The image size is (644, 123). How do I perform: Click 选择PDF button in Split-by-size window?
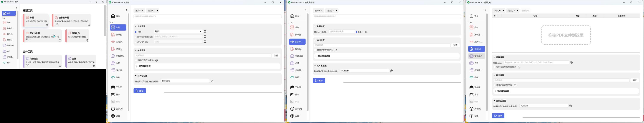pyautogui.click(x=319, y=11)
